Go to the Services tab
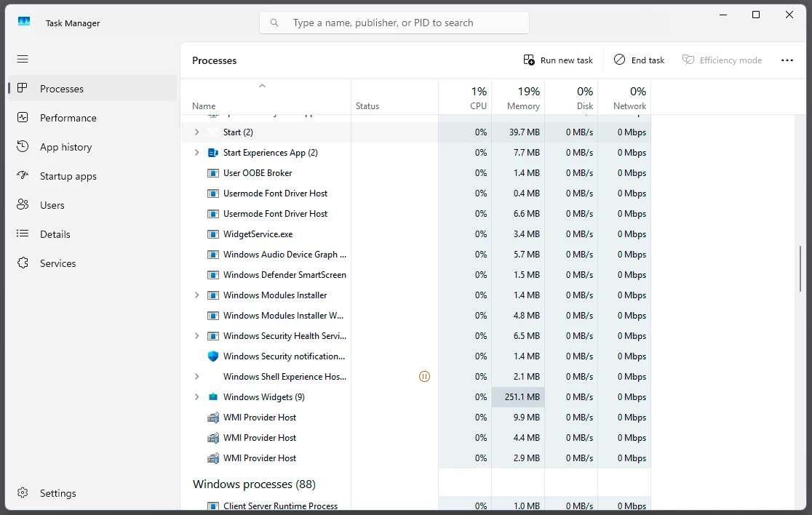 tap(92, 263)
